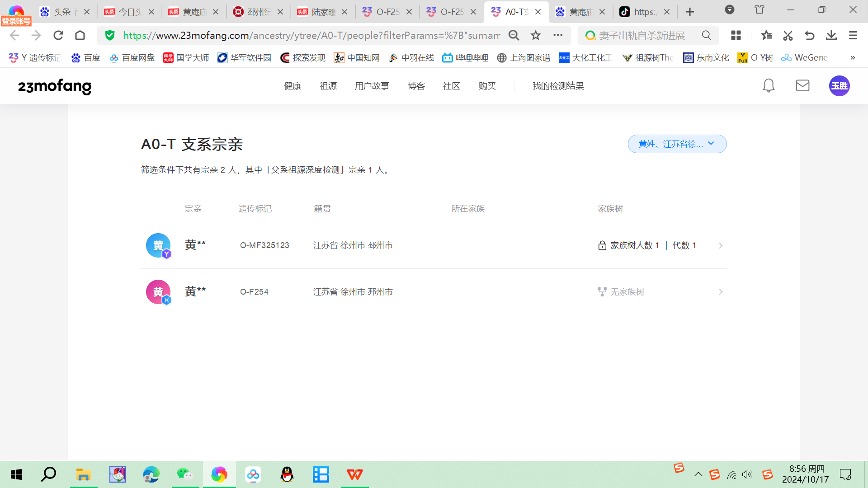Screen dimensions: 868x488
Task: Click address bar zoom magnifier icon
Action: (x=514, y=35)
